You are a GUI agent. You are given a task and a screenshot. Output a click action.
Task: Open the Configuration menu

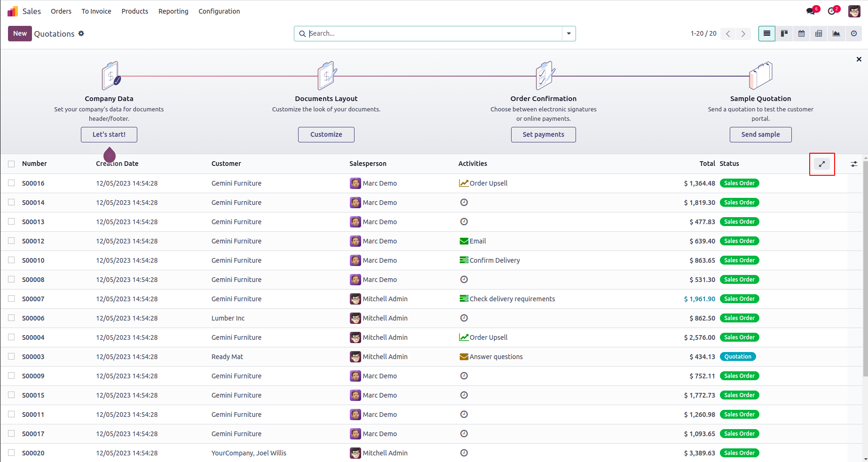[219, 11]
